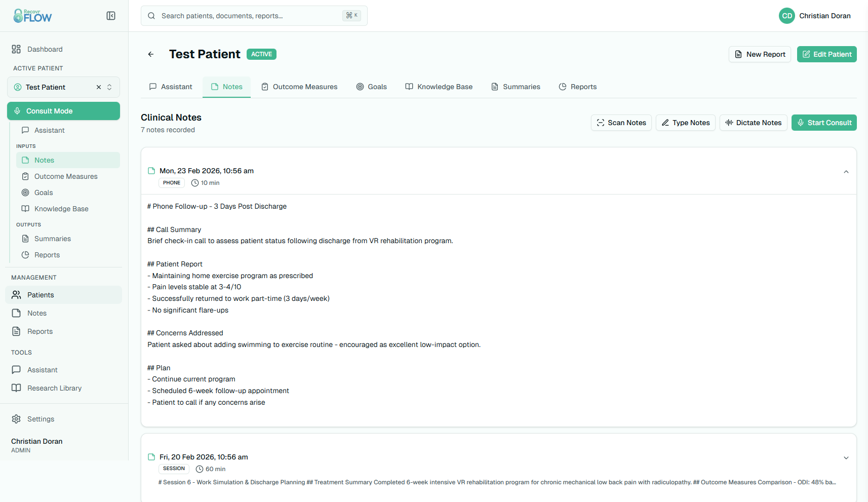Clear active patient with the X icon
Viewport: 868px width, 502px height.
(x=99, y=87)
